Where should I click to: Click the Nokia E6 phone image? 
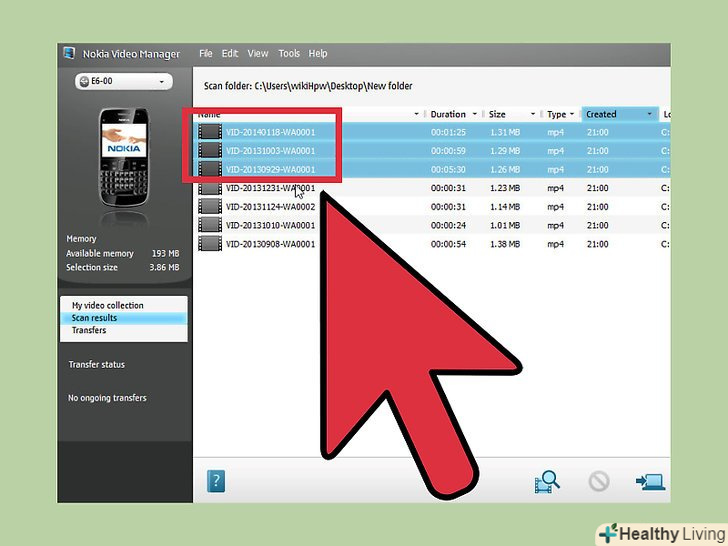click(124, 157)
